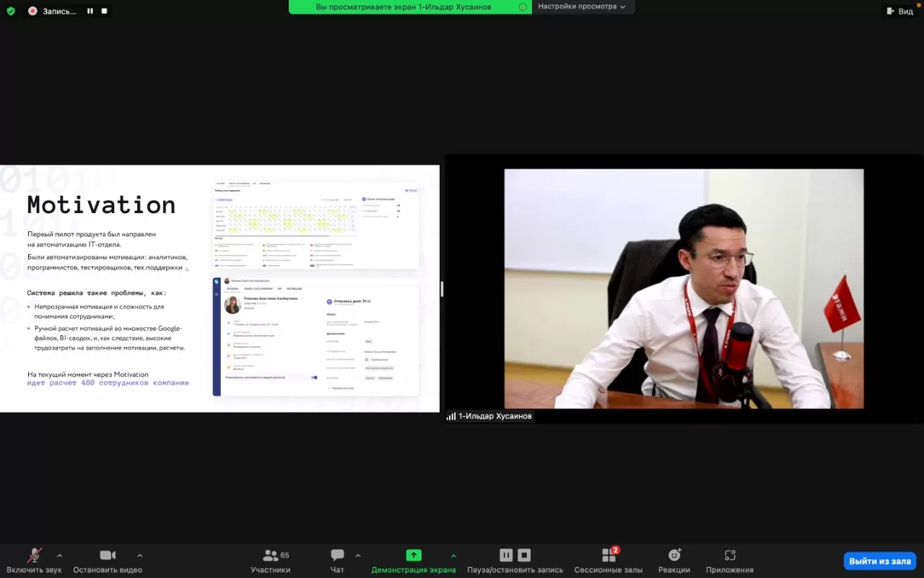The height and width of the screenshot is (578, 924).
Task: Click the divider handle between slide and video
Action: point(442,289)
